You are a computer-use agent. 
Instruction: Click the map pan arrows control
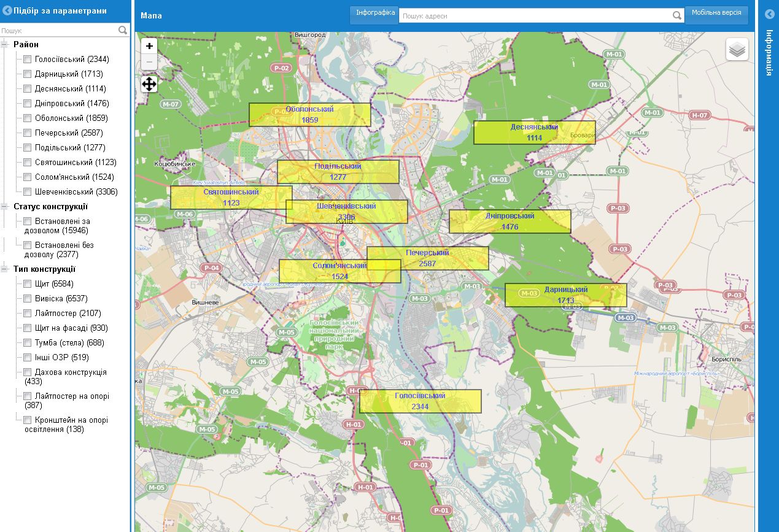[149, 84]
